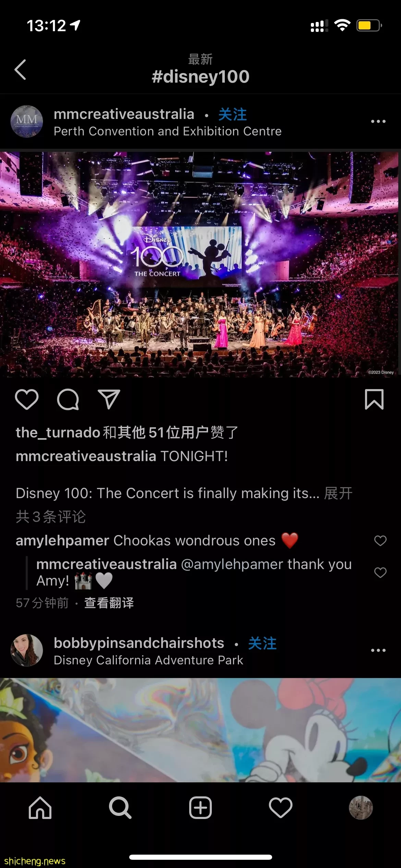Open your profile from bottom avatar
Screen dimensions: 401x868
(x=361, y=808)
